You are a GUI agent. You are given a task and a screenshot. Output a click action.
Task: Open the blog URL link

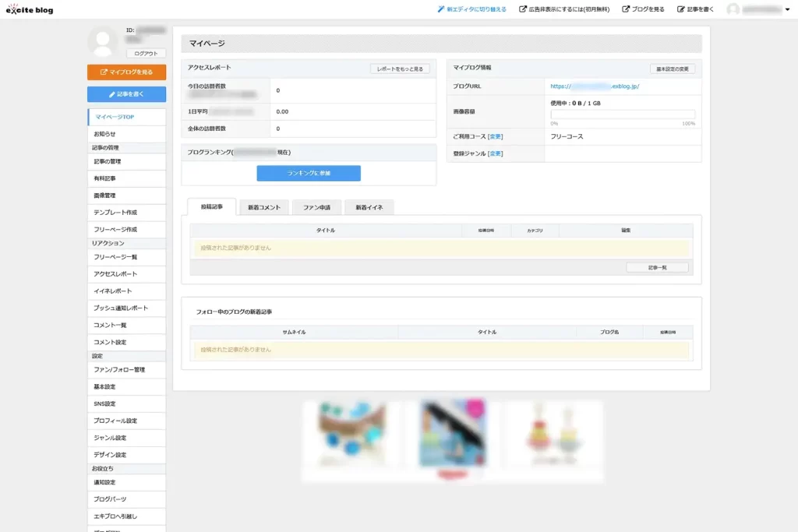595,86
